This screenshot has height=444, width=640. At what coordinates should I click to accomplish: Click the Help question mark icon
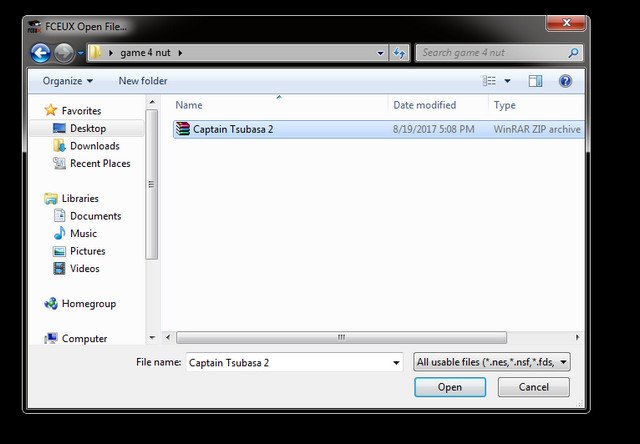(x=565, y=81)
